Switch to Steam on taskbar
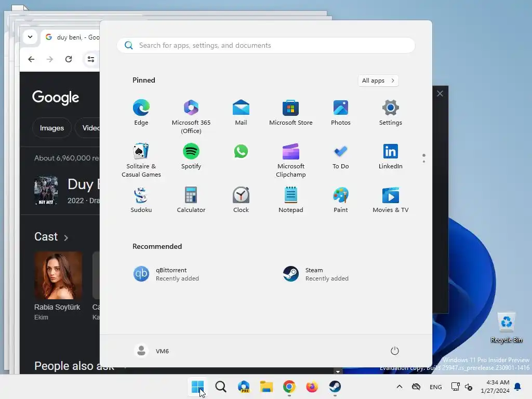The height and width of the screenshot is (399, 532). [x=335, y=387]
